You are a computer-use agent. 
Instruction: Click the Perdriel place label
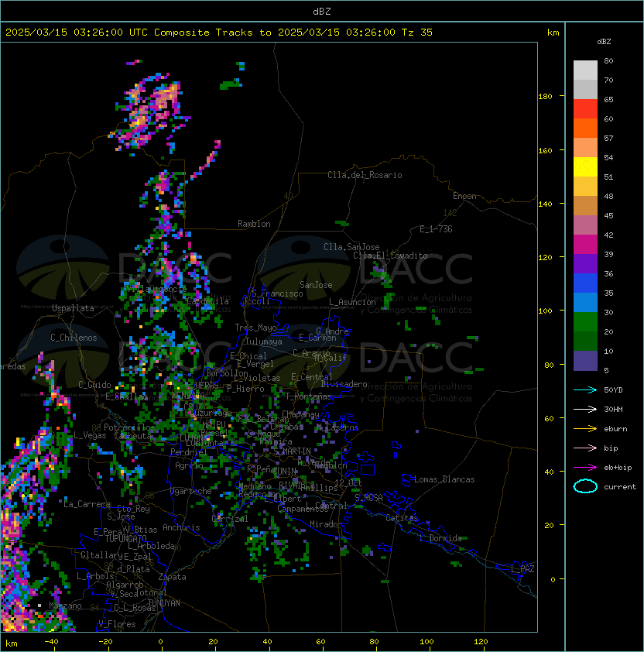pos(188,452)
